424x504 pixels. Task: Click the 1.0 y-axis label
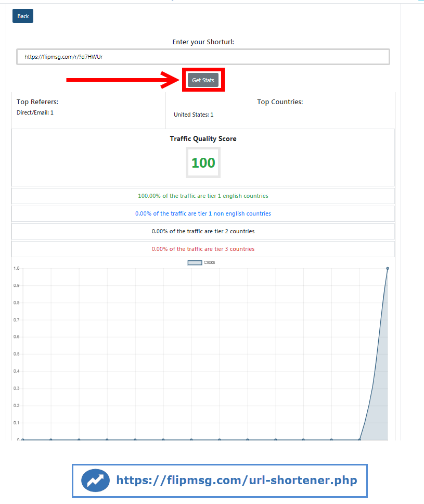(16, 268)
